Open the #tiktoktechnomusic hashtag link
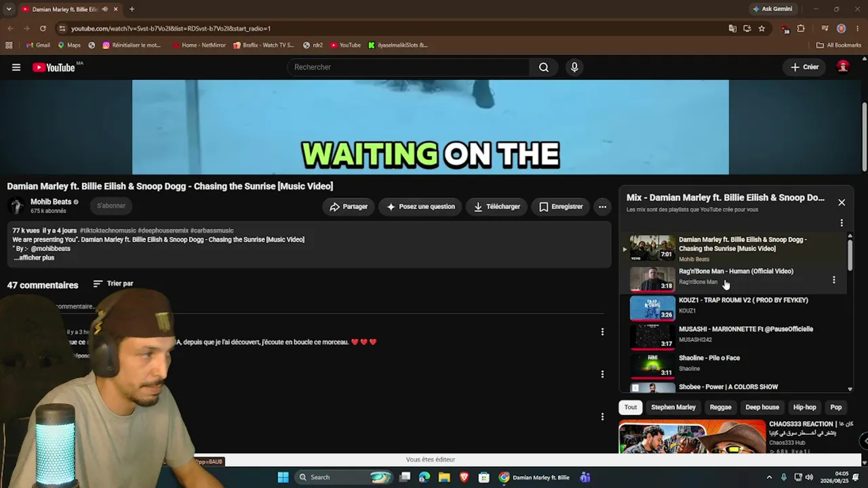Screen dimensions: 868x488 tap(108, 231)
